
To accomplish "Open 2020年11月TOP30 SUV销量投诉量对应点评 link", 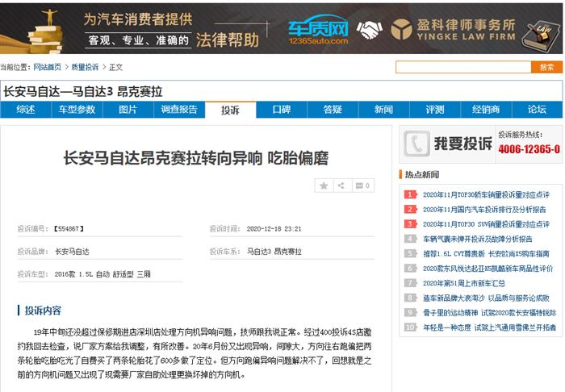I will click(x=486, y=224).
